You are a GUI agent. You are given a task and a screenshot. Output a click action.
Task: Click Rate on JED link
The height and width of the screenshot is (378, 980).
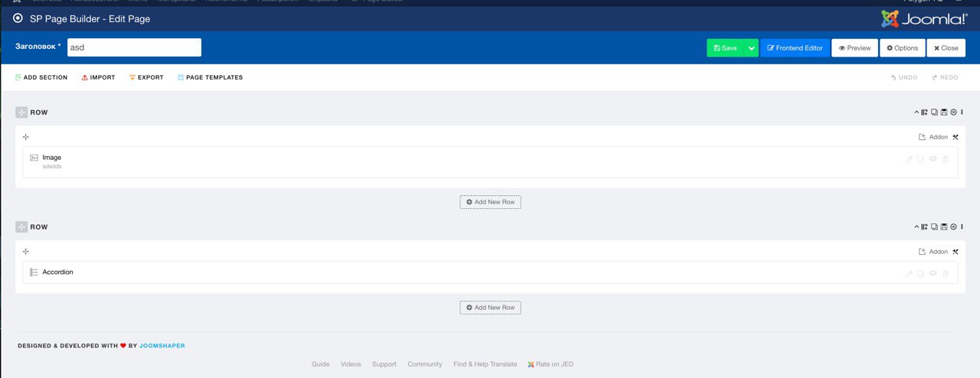(550, 364)
